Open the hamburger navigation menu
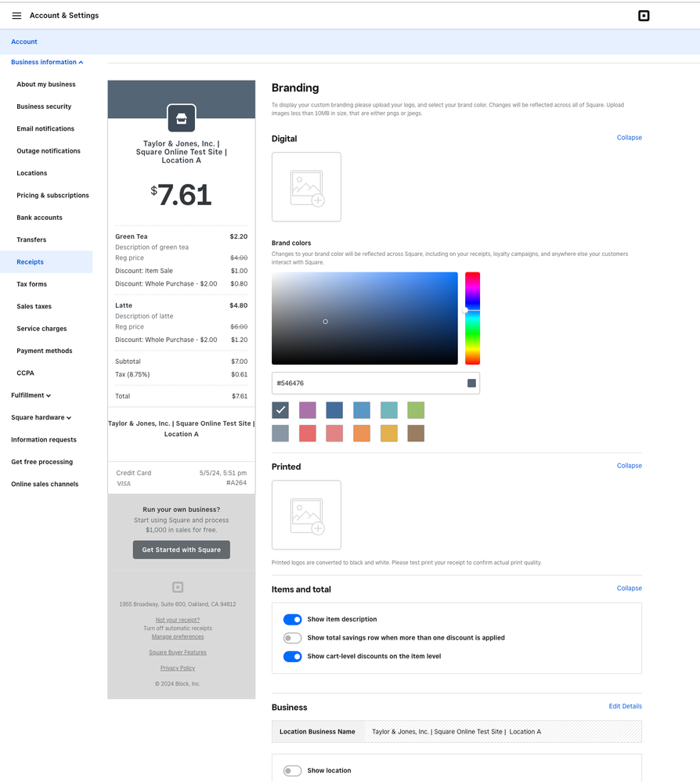Viewport: 700px width, 782px height. point(16,15)
